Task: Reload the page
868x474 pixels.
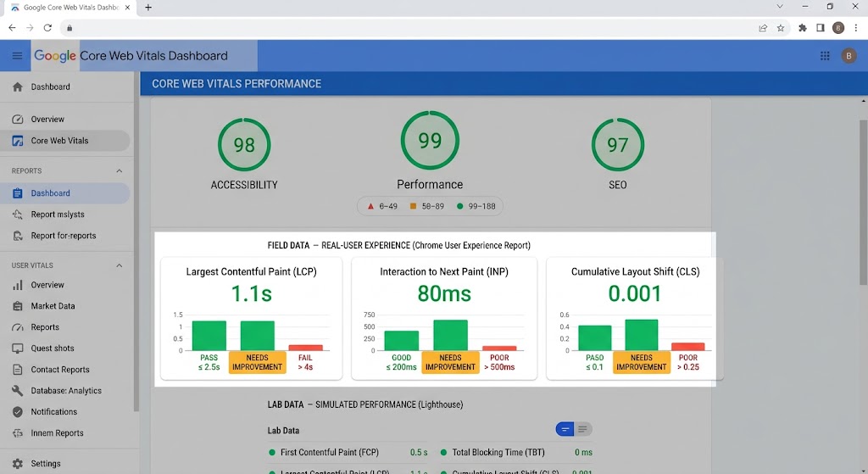Action: [47, 28]
